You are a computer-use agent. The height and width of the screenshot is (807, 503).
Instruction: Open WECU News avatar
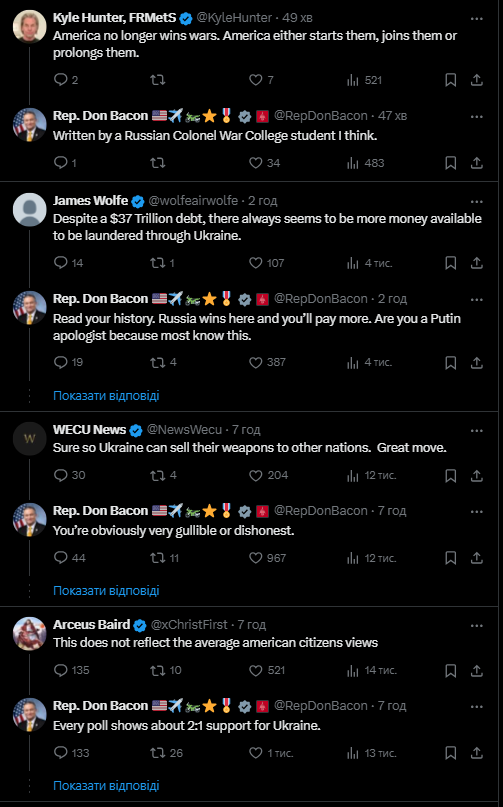(29, 438)
